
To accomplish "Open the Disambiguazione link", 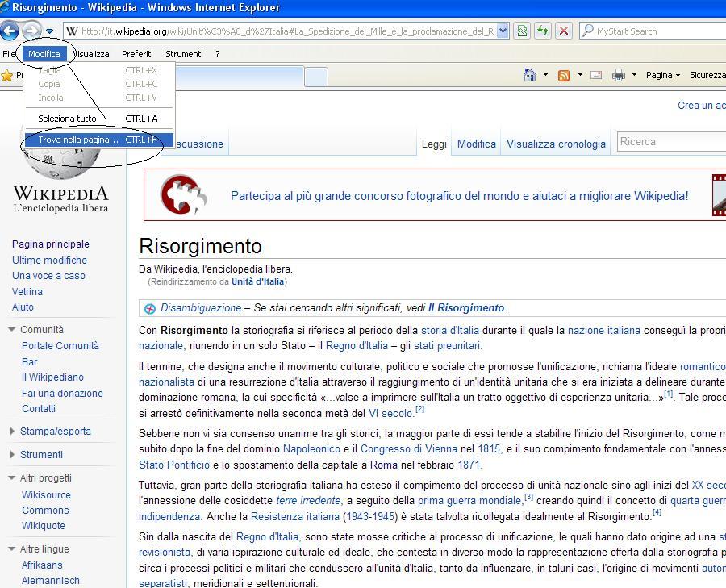I will 201,308.
